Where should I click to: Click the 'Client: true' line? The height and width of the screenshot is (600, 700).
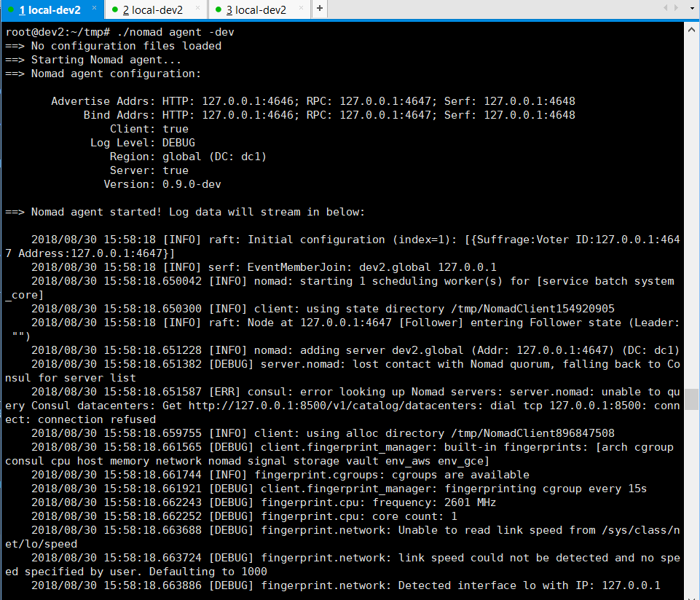tap(149, 129)
